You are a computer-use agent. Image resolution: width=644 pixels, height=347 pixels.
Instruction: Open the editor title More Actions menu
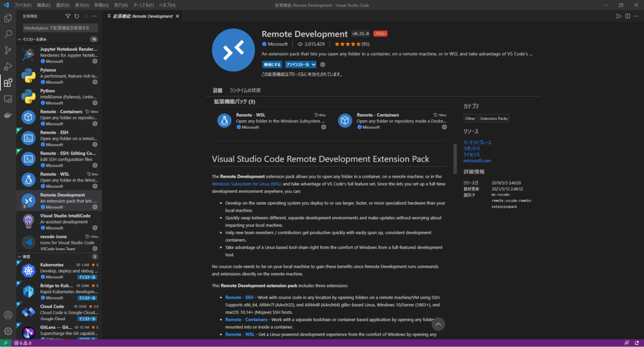coord(636,16)
